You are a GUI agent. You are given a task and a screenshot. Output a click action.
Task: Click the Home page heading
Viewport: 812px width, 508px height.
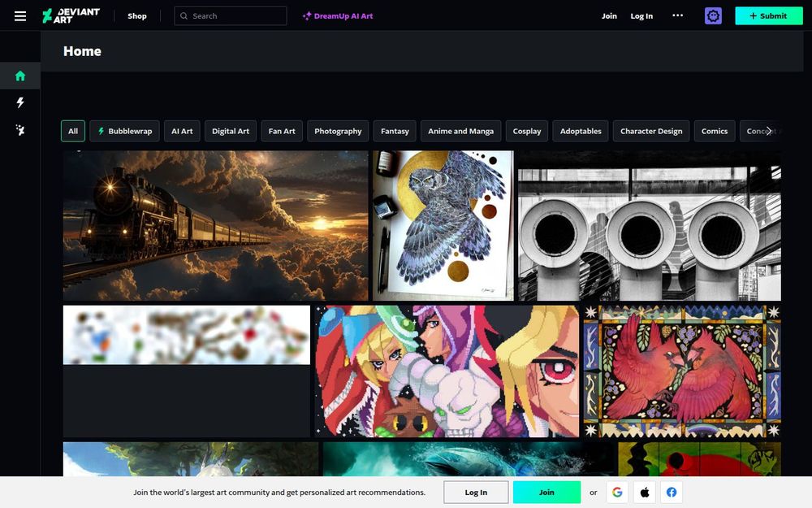tap(82, 51)
